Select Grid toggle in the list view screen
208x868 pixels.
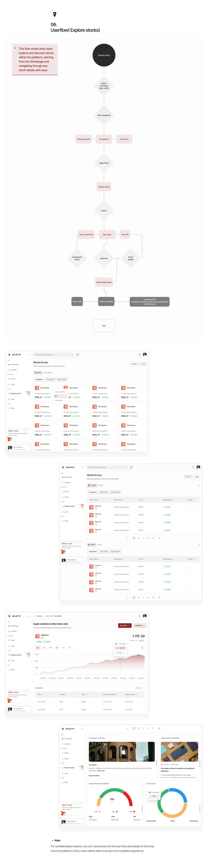(x=188, y=477)
